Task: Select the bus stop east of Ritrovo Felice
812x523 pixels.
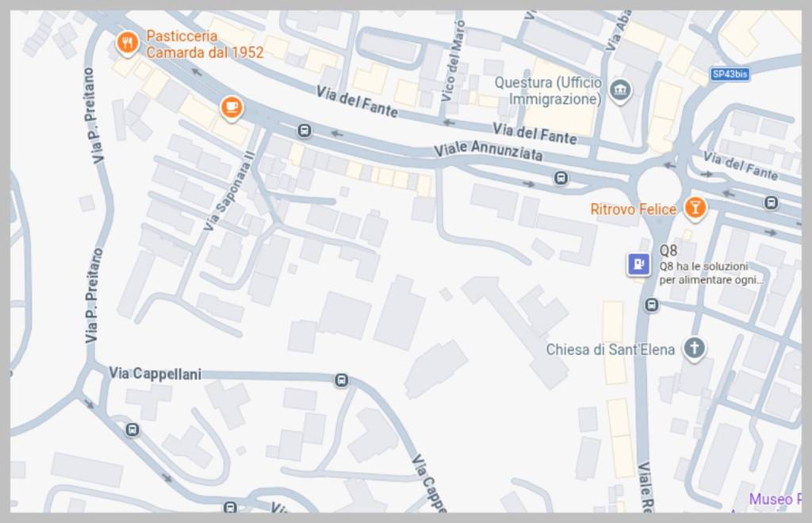Action: coord(771,202)
